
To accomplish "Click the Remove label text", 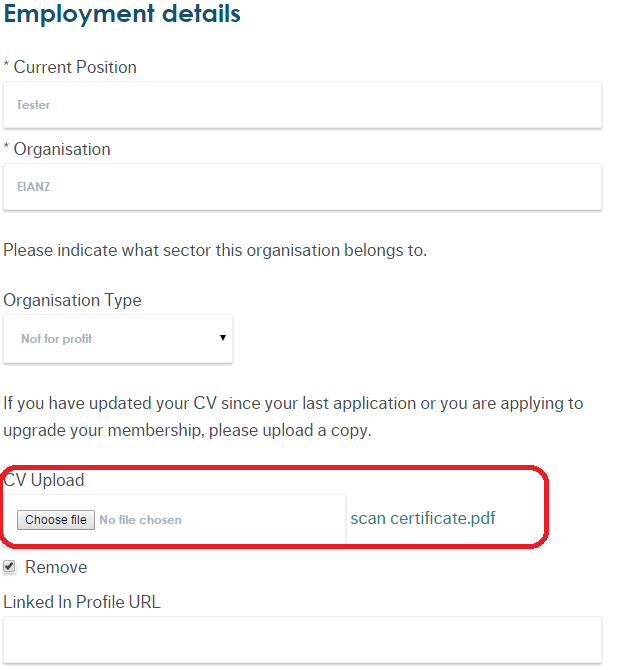I will [56, 567].
